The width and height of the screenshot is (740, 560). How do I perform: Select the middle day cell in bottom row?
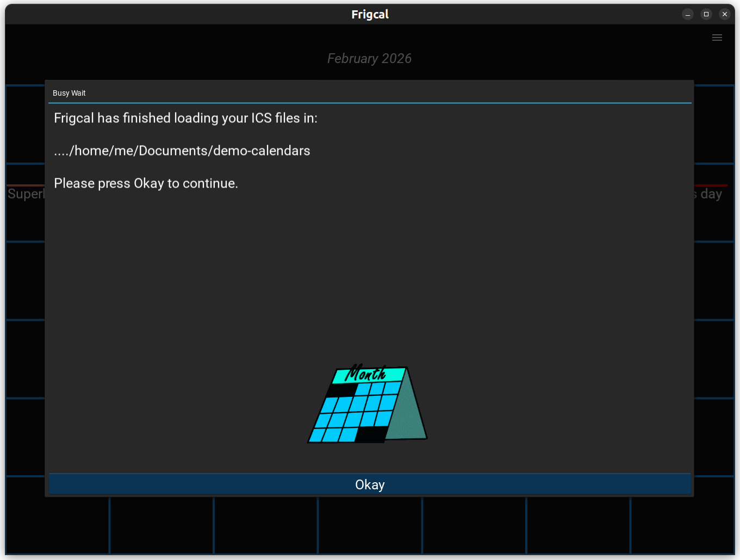point(370,525)
